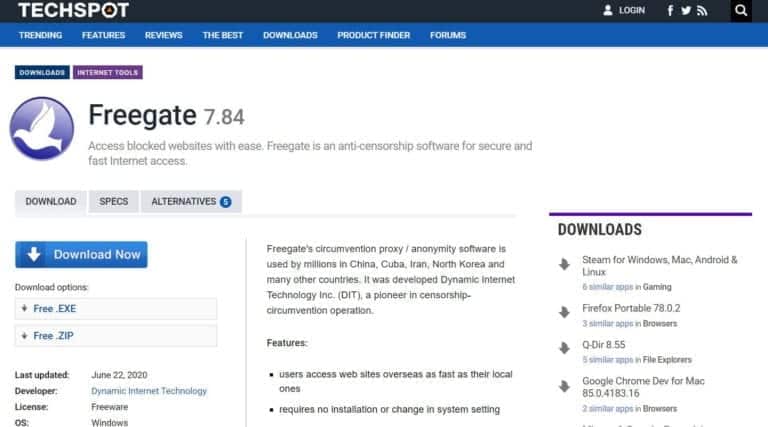Click the Login user icon
Image resolution: width=768 pixels, height=427 pixels.
point(607,11)
